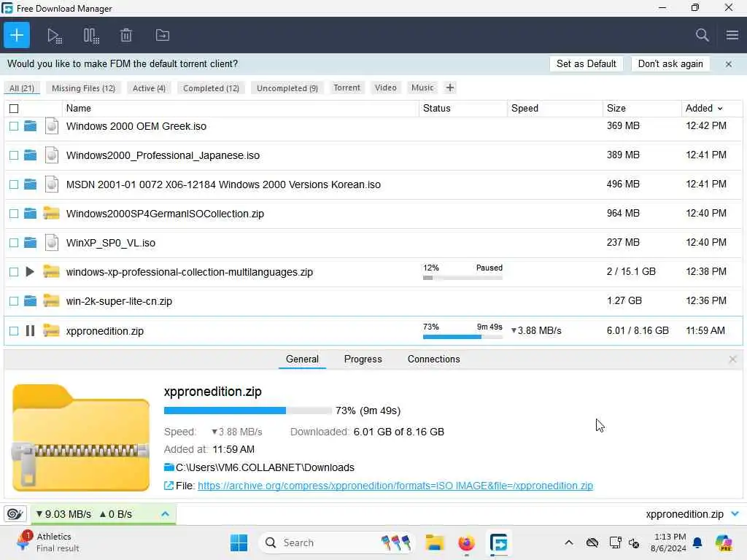This screenshot has width=747, height=560.
Task: Switch to the General tab
Action: [x=302, y=359]
